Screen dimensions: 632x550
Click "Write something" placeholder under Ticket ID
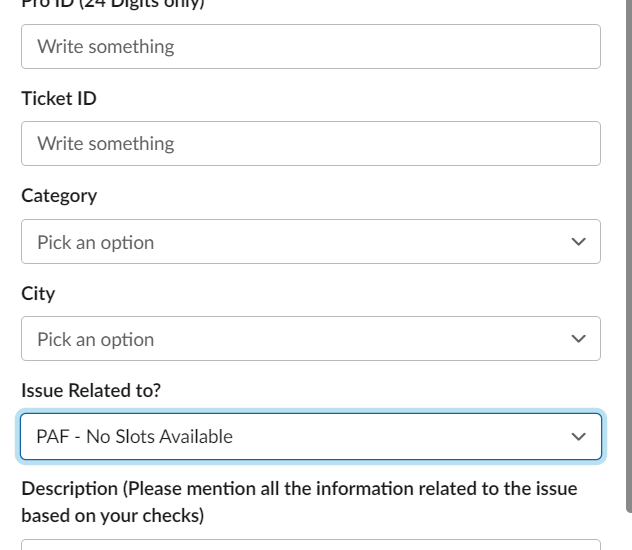(106, 144)
